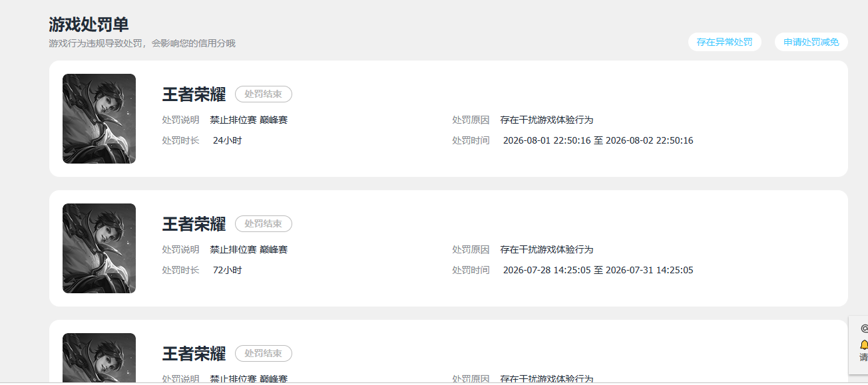
Task: Click the 王者荣耀 title in the 72小时 card
Action: [x=194, y=224]
